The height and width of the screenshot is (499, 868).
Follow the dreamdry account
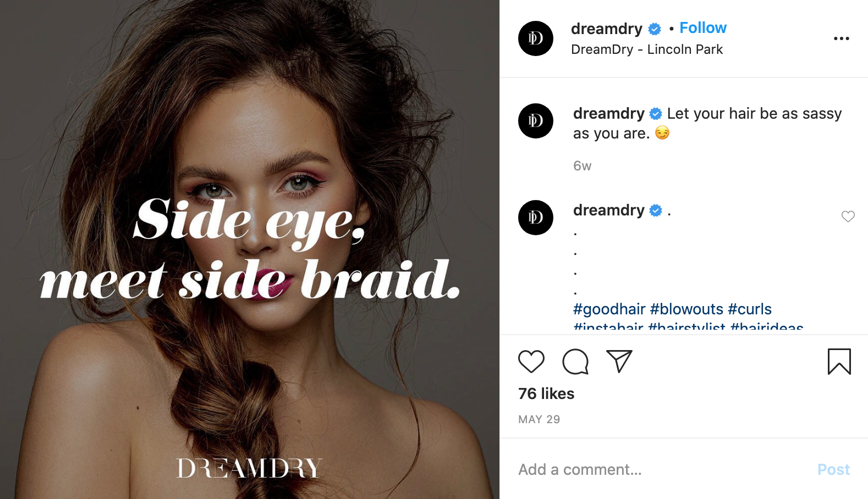tap(703, 28)
